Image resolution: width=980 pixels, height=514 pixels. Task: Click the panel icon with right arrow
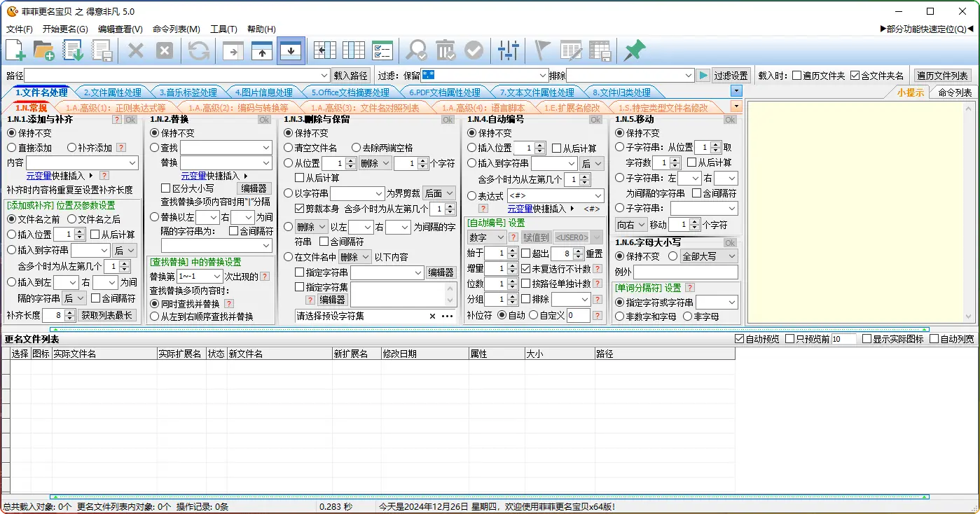[x=233, y=51]
